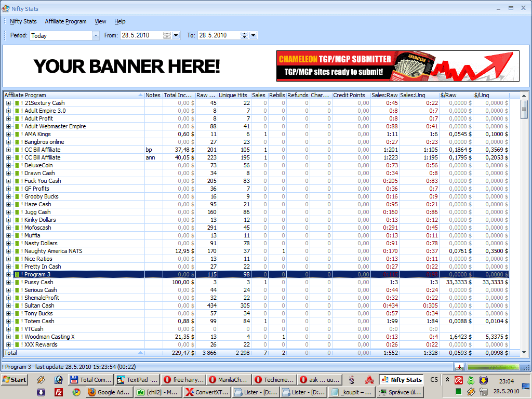Open the Nifty Stats menu
This screenshot has height=399, width=532.
pyautogui.click(x=23, y=21)
